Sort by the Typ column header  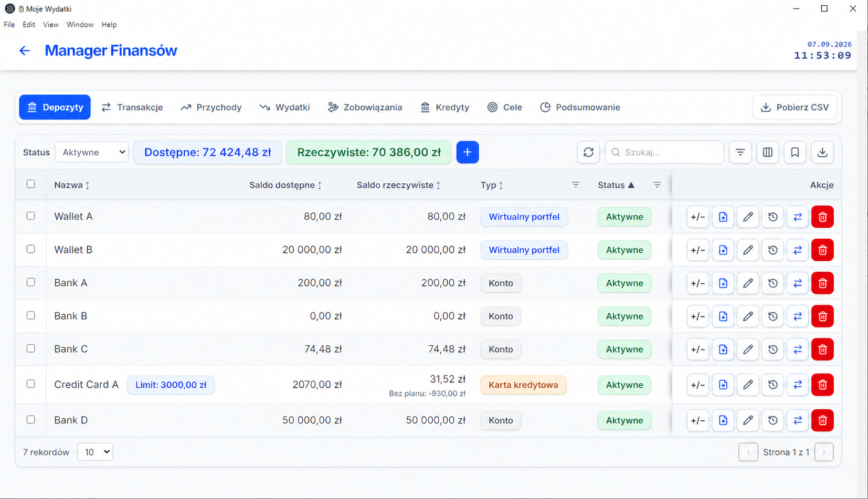[492, 185]
